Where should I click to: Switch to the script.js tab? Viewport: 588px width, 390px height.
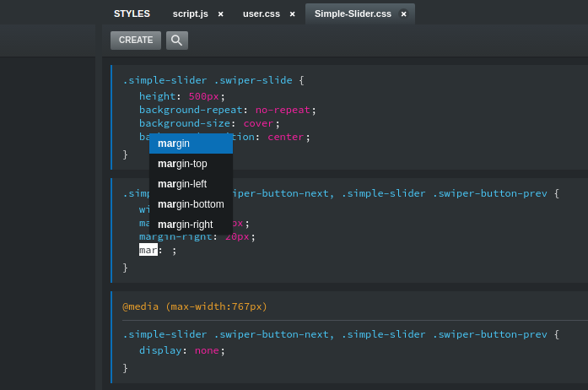pyautogui.click(x=190, y=14)
